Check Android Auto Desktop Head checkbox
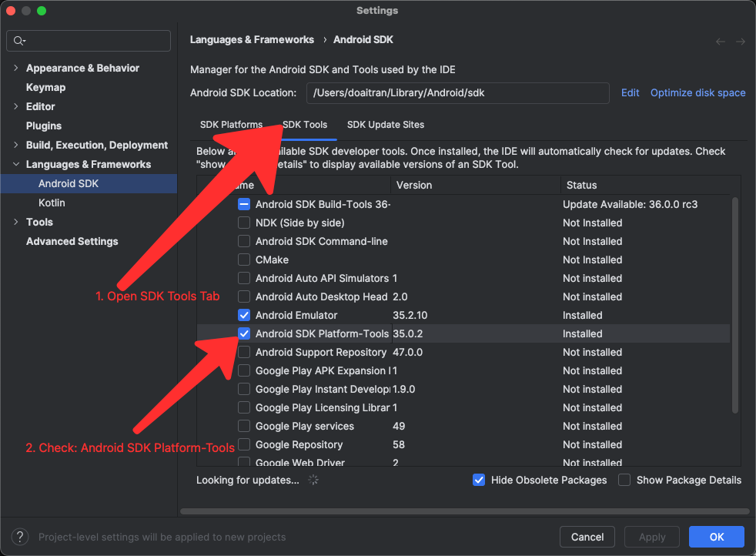Screen dimensions: 756x556 [244, 296]
